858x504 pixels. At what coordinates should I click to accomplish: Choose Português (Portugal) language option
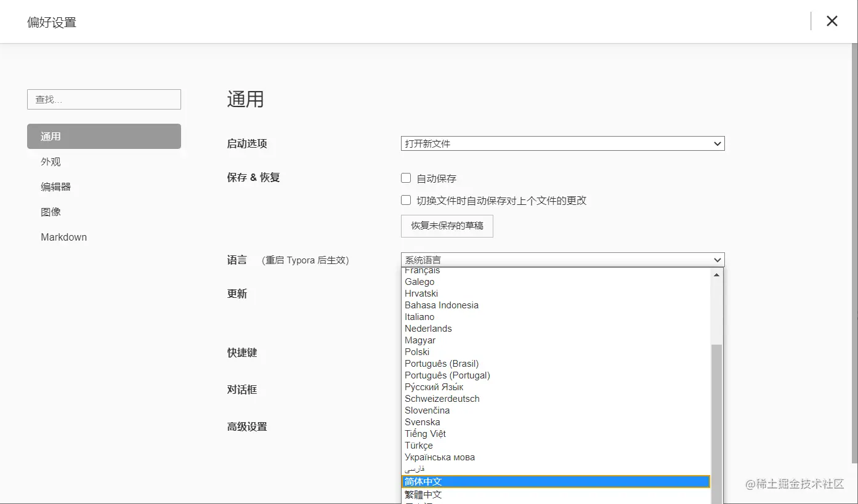556,375
